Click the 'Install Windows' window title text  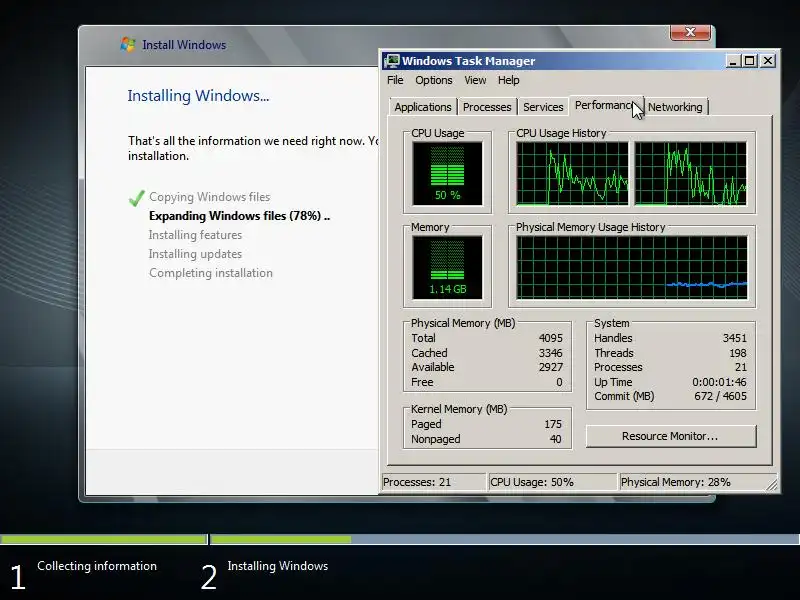pyautogui.click(x=184, y=45)
